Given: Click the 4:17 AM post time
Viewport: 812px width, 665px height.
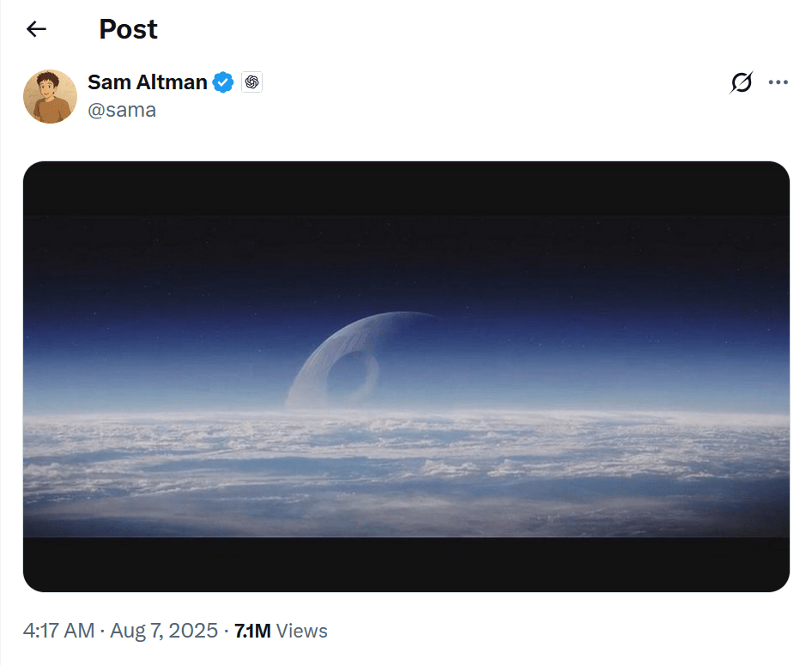Looking at the screenshot, I should coord(58,632).
